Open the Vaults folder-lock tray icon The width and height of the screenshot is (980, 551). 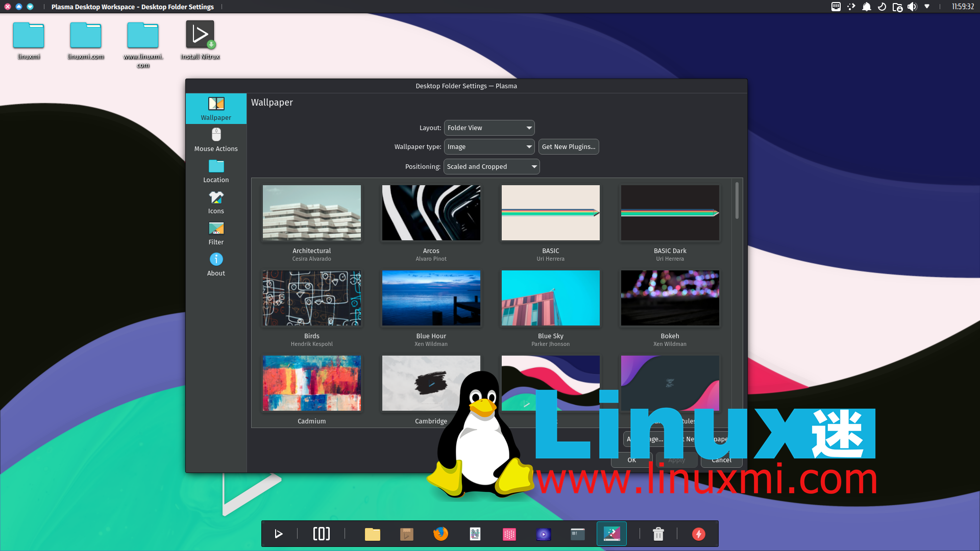(x=897, y=7)
